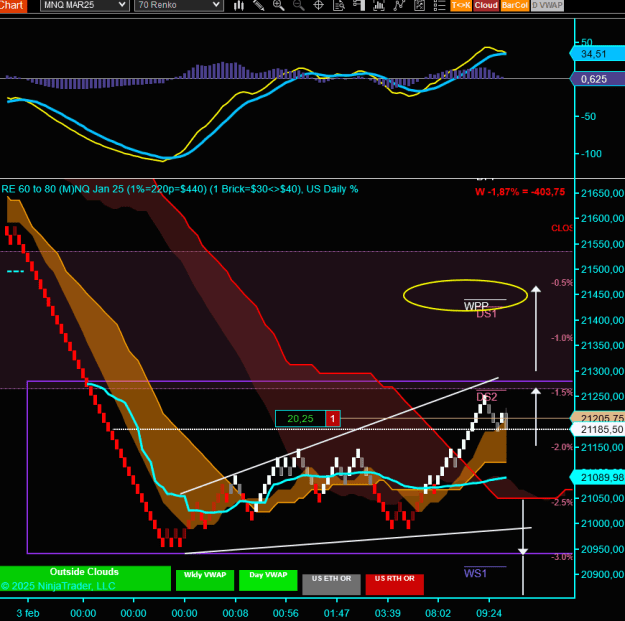Toggle the Wkly VWAP green button
Screen dimensions: 625x621
click(205, 580)
